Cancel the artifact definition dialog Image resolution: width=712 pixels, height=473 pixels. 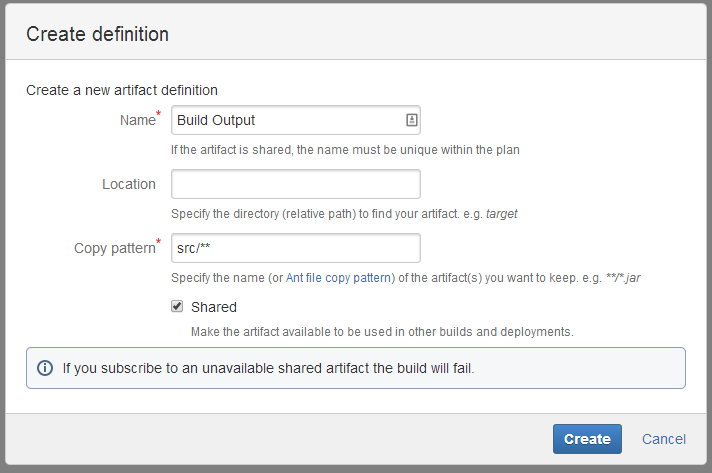pyautogui.click(x=664, y=439)
